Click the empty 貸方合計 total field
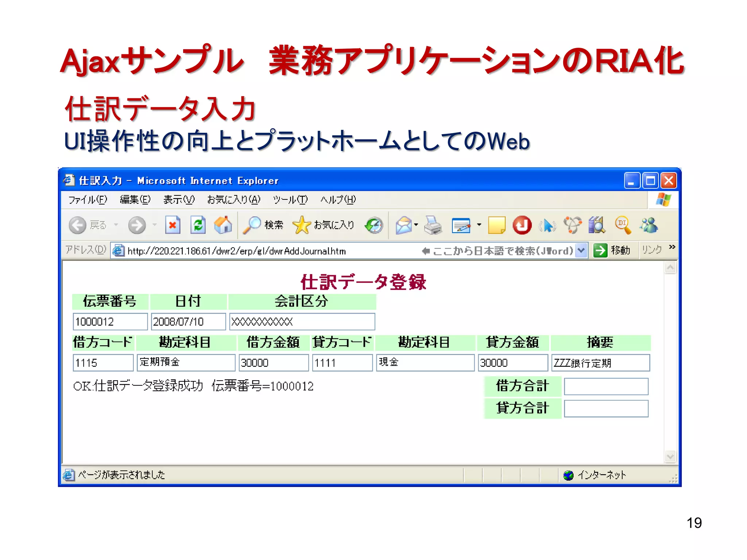Viewport: 747px width, 560px height. [x=606, y=409]
